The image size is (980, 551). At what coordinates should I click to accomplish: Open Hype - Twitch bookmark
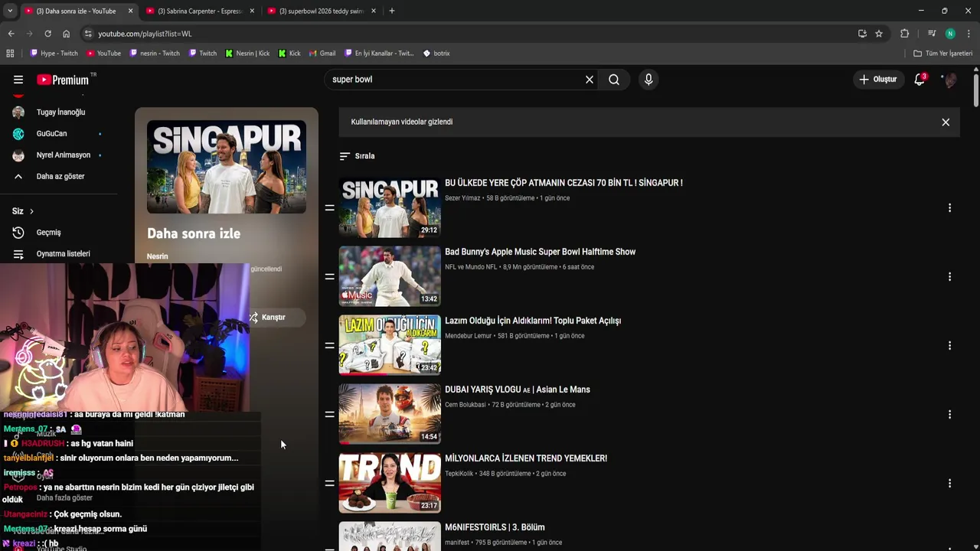click(54, 54)
